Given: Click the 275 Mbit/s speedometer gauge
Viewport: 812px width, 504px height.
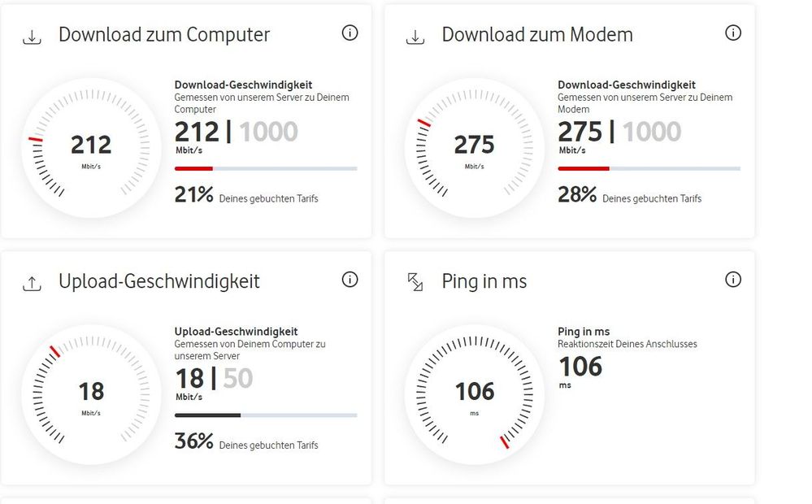Looking at the screenshot, I should click(474, 146).
